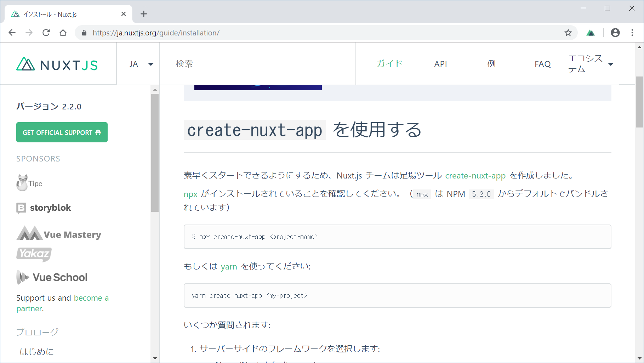The width and height of the screenshot is (644, 363).
Task: Select the インストール - Nuxt.js browser tab
Action: pyautogui.click(x=68, y=14)
